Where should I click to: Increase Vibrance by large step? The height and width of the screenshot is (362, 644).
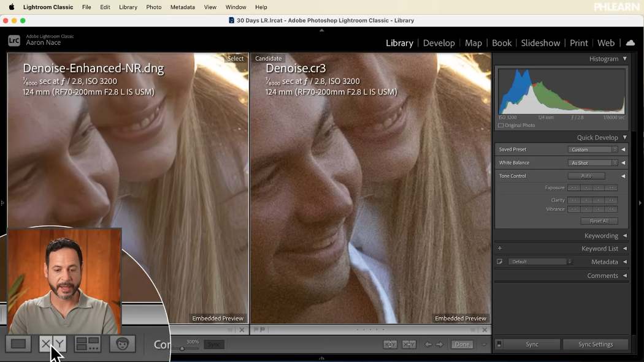pos(611,209)
